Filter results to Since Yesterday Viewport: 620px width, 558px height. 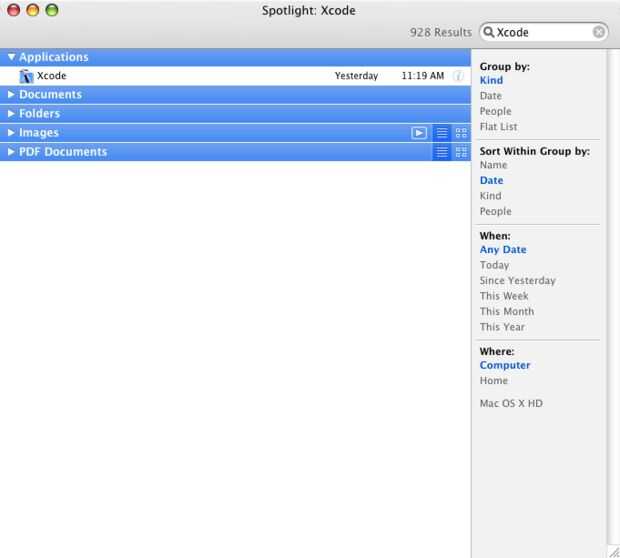[518, 281]
